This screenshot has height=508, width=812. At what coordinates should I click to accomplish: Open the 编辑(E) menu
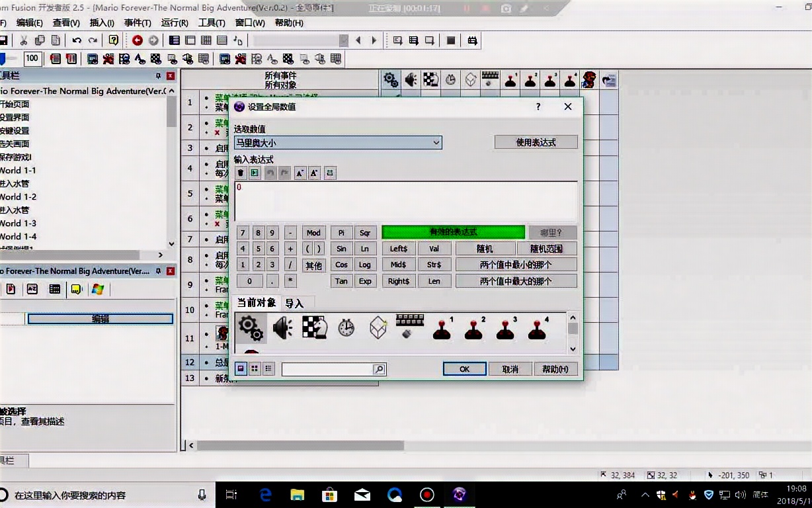[x=30, y=22]
